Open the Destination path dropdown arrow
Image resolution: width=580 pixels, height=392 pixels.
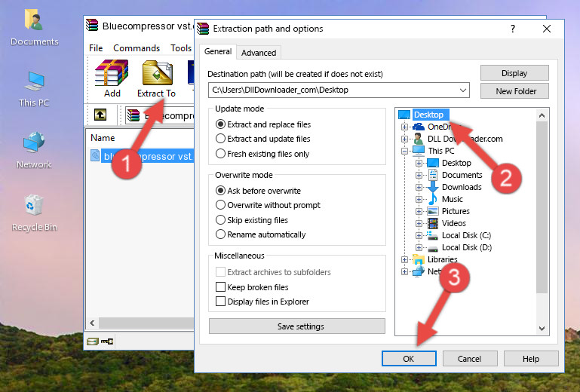[x=463, y=90]
